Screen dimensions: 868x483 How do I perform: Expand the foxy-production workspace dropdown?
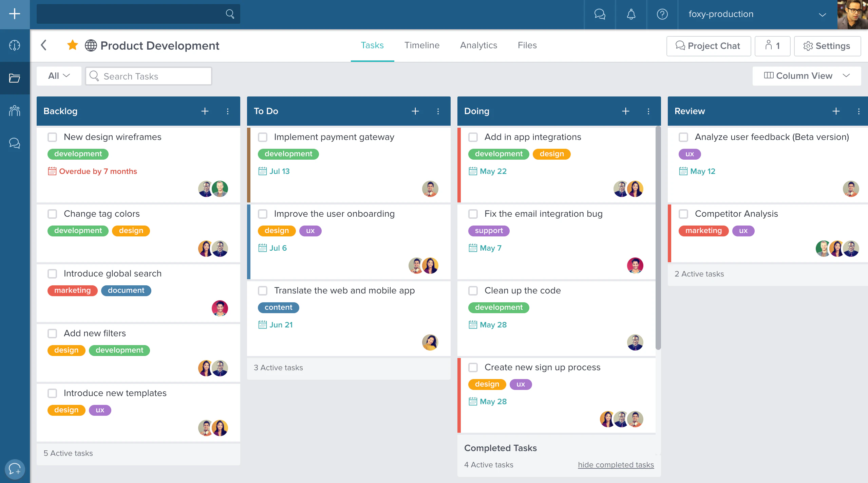pyautogui.click(x=757, y=14)
